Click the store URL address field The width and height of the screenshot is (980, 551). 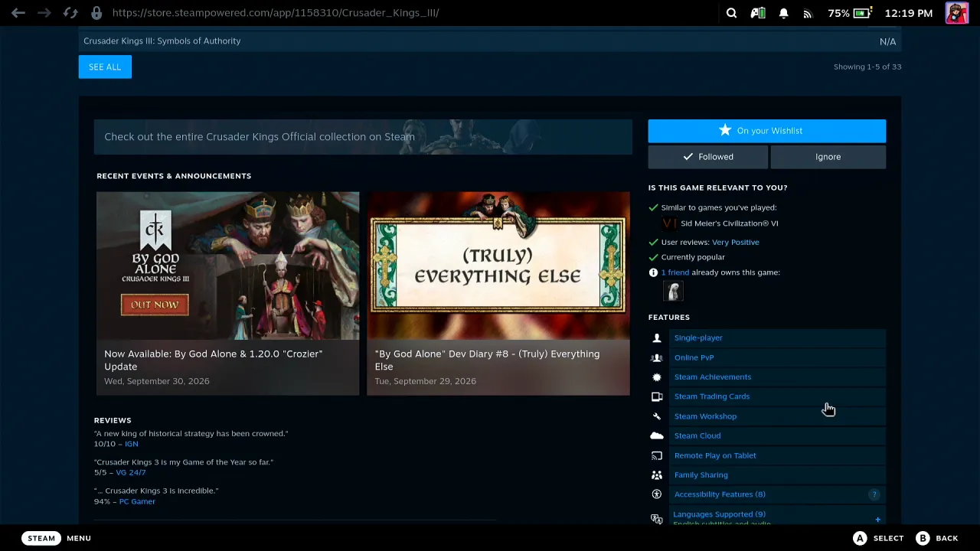pos(276,13)
